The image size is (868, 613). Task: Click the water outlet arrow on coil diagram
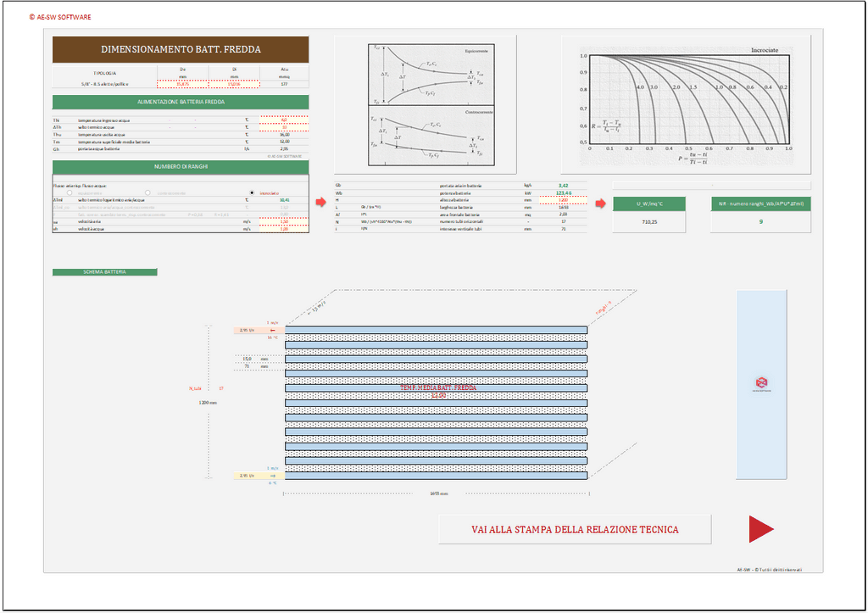click(273, 476)
